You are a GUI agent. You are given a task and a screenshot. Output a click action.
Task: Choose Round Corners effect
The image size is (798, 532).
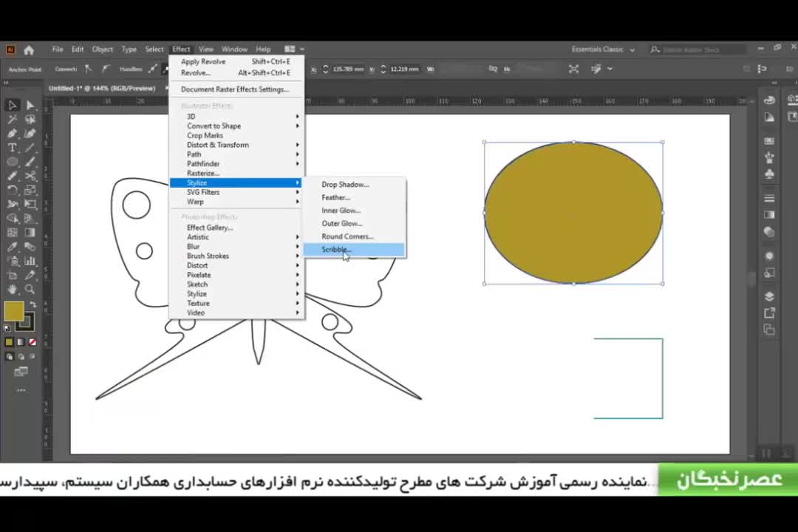click(x=354, y=236)
